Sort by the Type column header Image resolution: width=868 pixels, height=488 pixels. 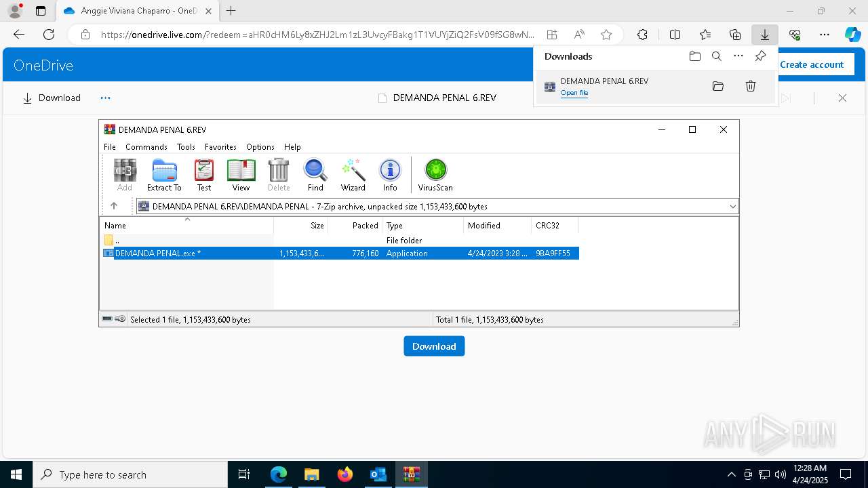(x=423, y=225)
